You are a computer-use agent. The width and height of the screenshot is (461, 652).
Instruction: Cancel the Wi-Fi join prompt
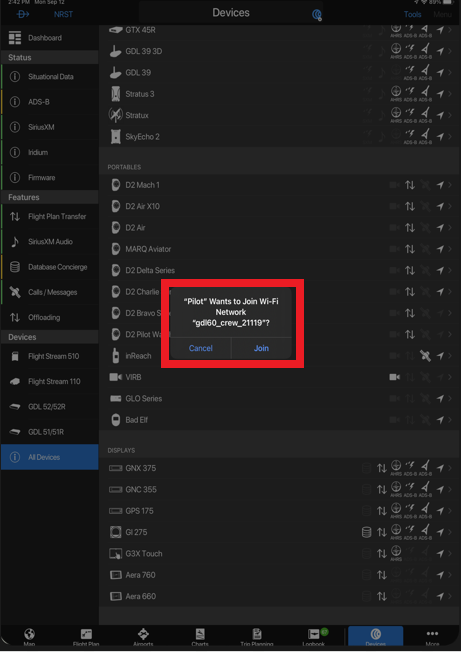pyautogui.click(x=200, y=348)
